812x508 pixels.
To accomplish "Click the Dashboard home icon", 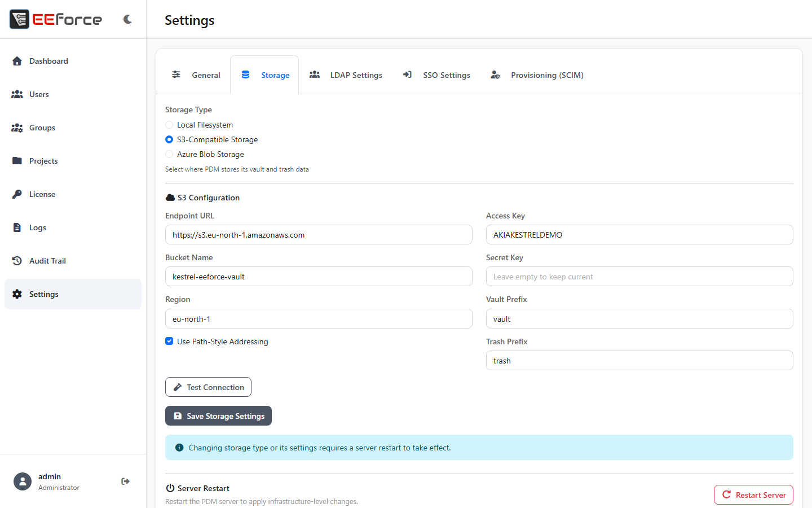I will [17, 61].
